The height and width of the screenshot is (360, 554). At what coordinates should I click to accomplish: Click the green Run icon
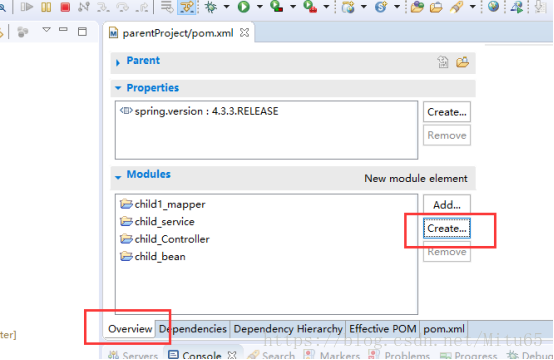243,7
